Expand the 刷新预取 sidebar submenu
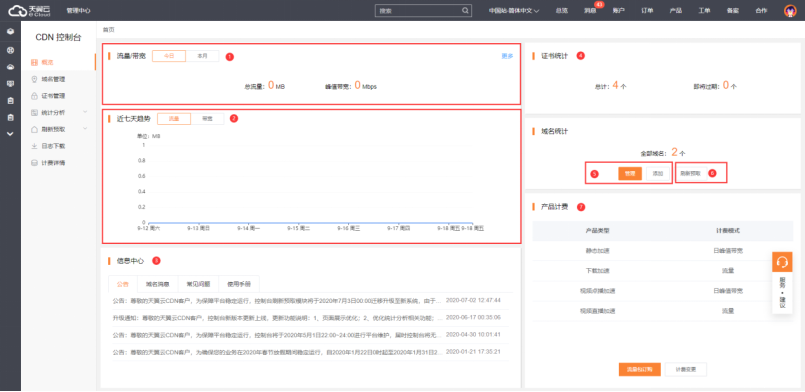Viewport: 805px width, 392px height. [85, 129]
